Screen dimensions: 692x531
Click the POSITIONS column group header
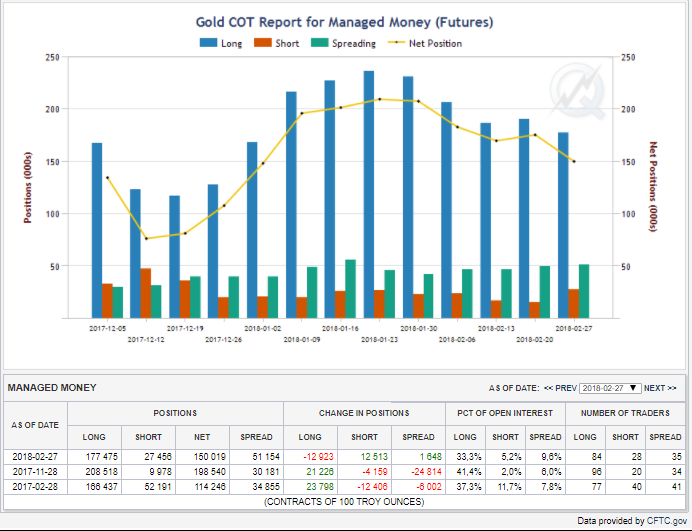(175, 413)
